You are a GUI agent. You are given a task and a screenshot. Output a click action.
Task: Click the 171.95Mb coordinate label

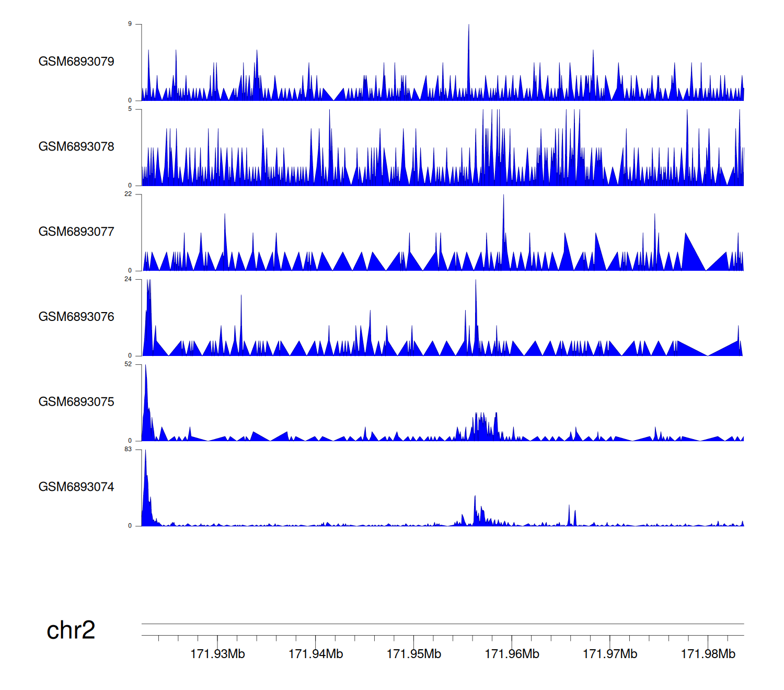[x=413, y=654]
